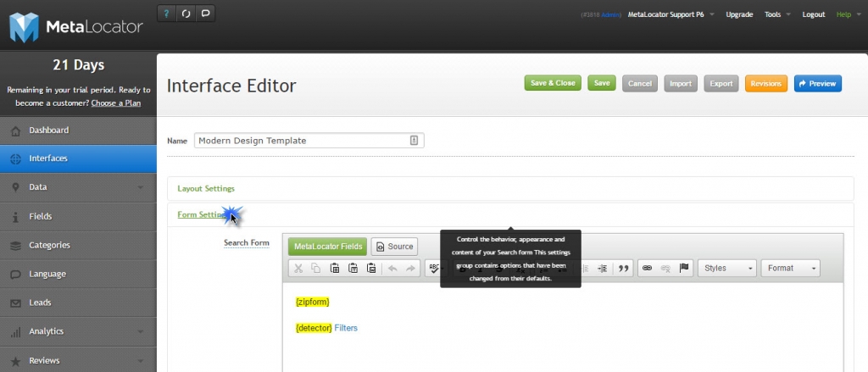Open the orange Revisions button
This screenshot has width=868, height=372.
(766, 84)
